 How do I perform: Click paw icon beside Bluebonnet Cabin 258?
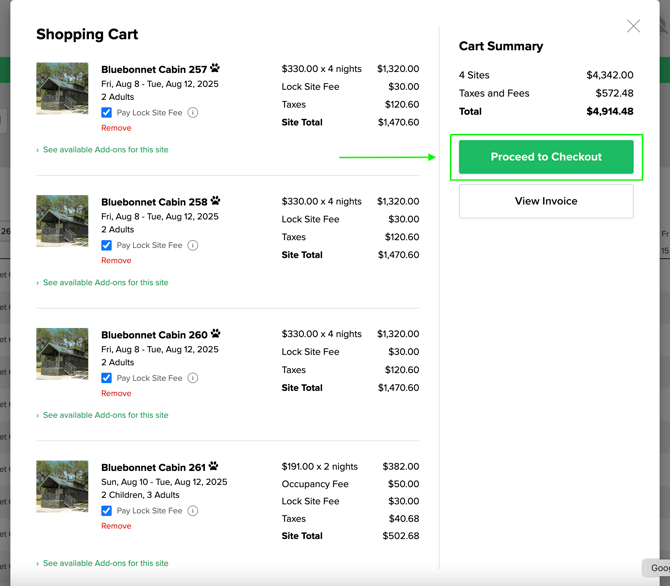coord(215,201)
